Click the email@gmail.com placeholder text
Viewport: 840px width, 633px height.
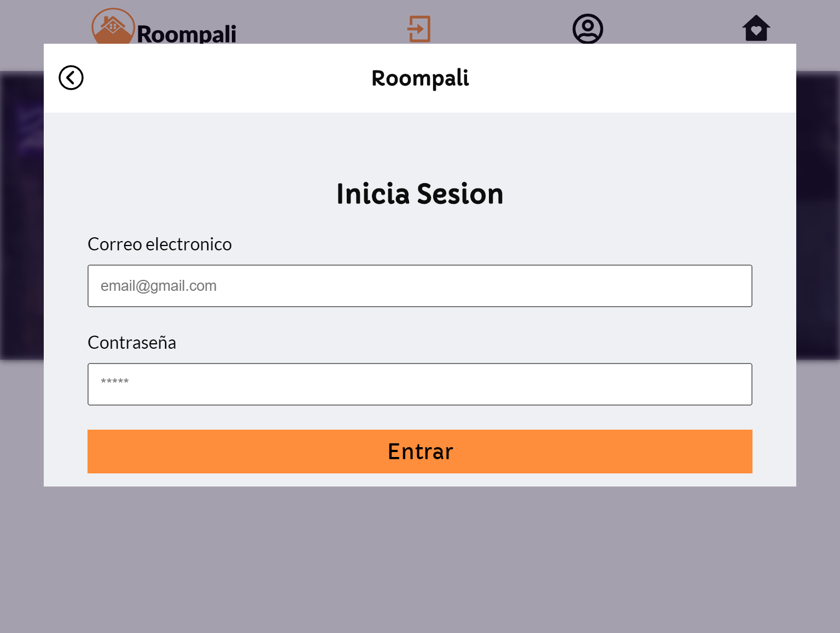[159, 286]
